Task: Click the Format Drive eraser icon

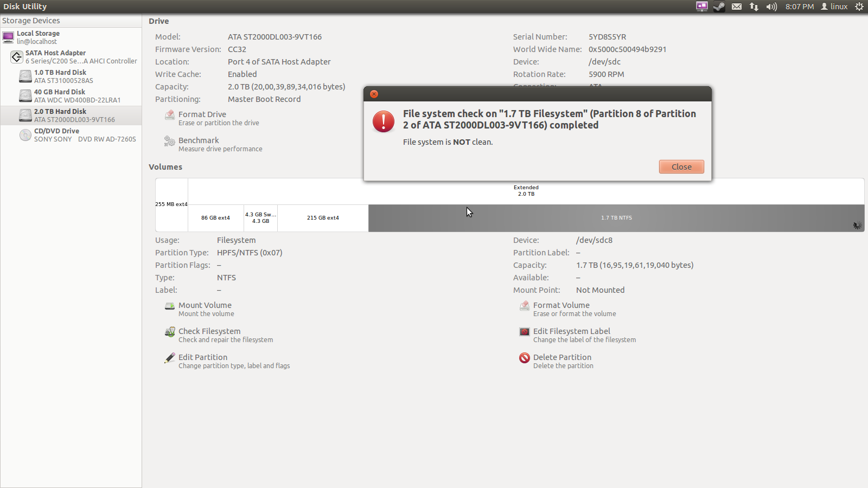Action: coord(170,115)
